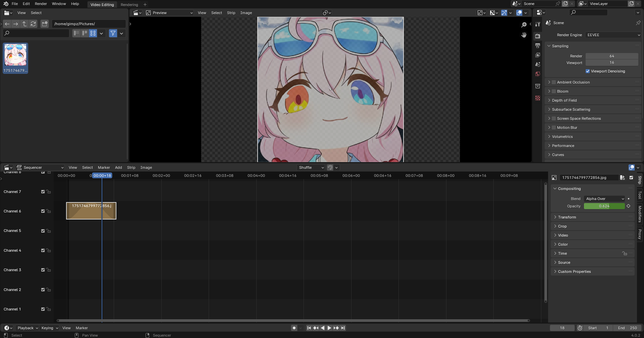Open the sequencer Add menu
Screen dimensions: 644x338
[118, 167]
